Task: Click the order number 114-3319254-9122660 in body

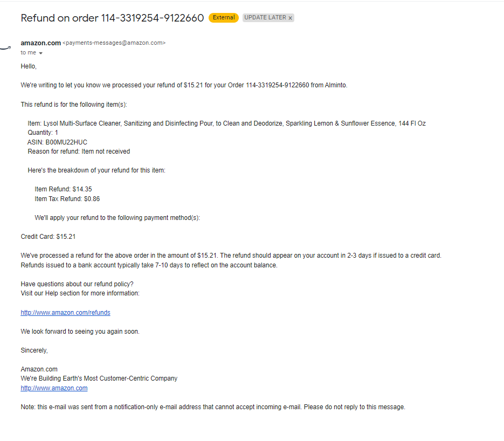Action: pos(278,85)
